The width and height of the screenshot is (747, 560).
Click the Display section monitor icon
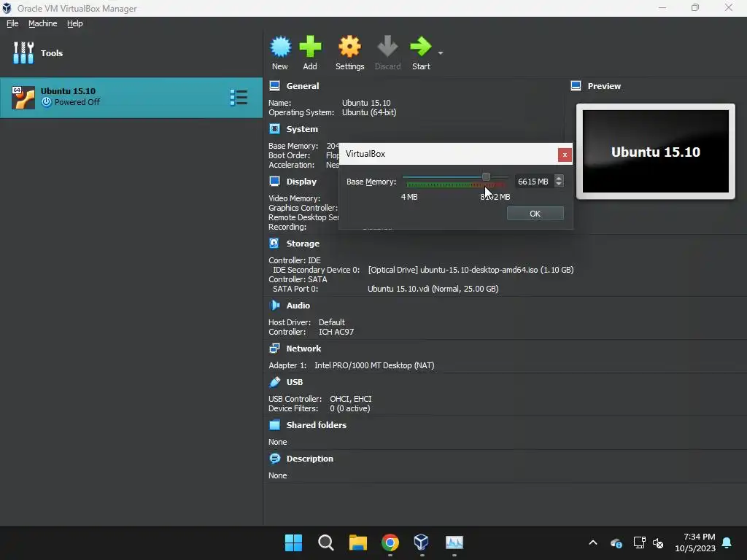point(274,181)
